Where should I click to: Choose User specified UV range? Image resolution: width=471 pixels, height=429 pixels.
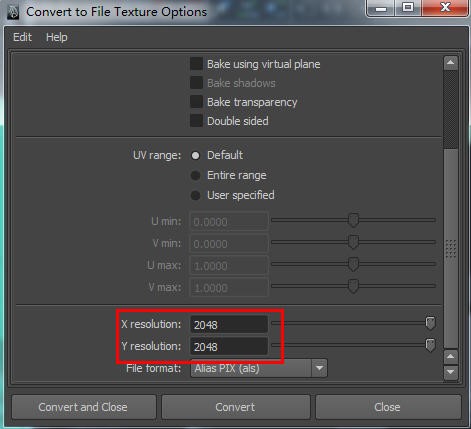tap(196, 195)
